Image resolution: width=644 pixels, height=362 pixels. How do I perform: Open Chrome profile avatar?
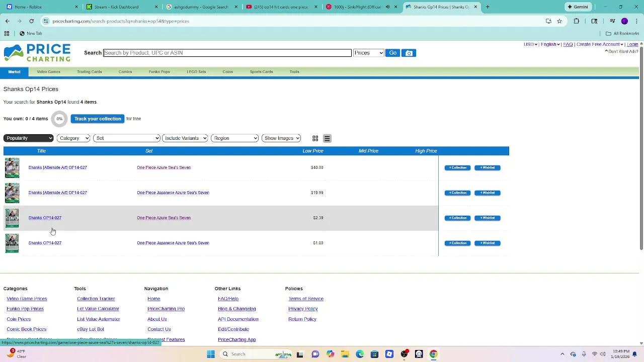(624, 21)
